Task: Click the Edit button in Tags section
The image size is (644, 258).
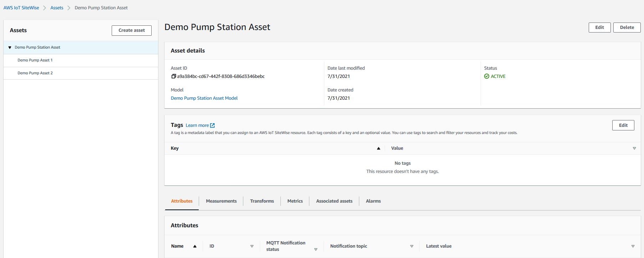Action: [x=623, y=125]
